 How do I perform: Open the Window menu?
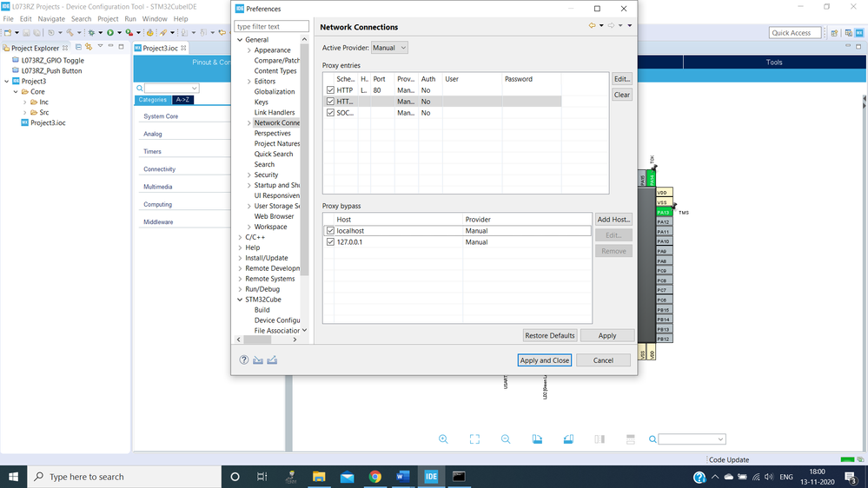(155, 18)
